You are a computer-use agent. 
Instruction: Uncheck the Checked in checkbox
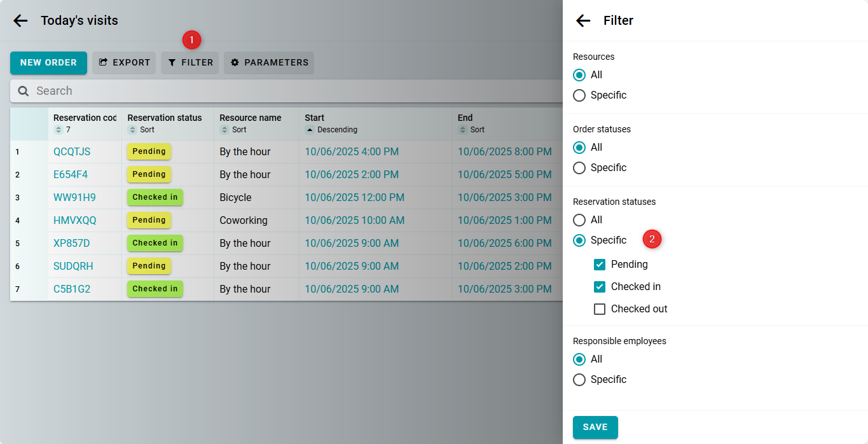[x=600, y=287]
